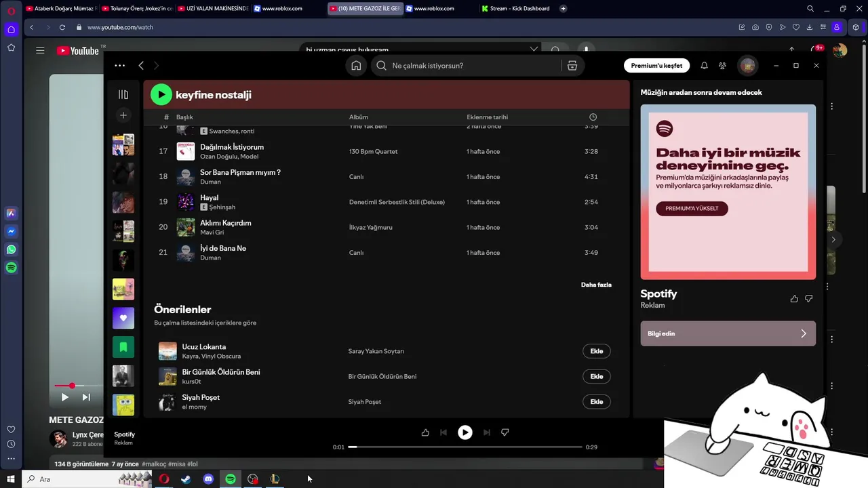The height and width of the screenshot is (488, 868).
Task: Switch to Tolunay Ören; Jrokez'in tab
Action: pyautogui.click(x=137, y=9)
